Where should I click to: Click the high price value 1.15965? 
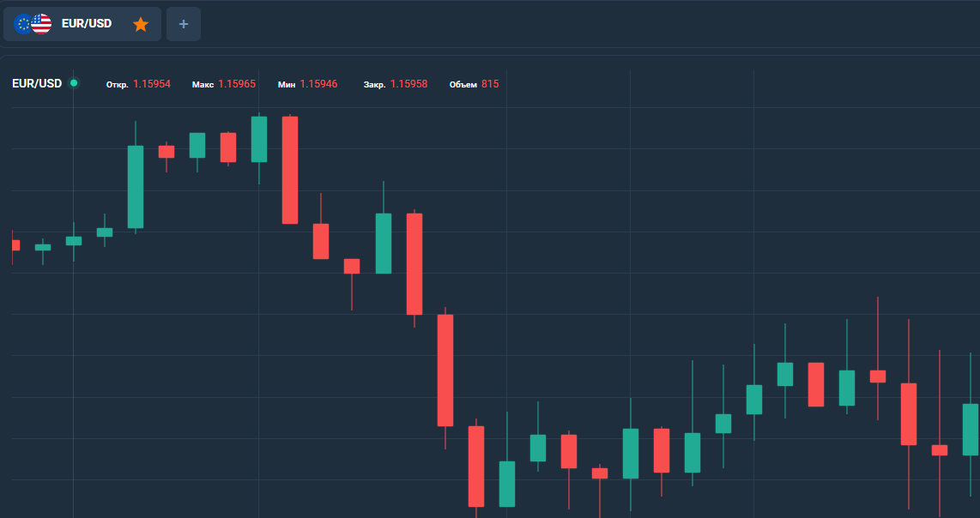237,84
